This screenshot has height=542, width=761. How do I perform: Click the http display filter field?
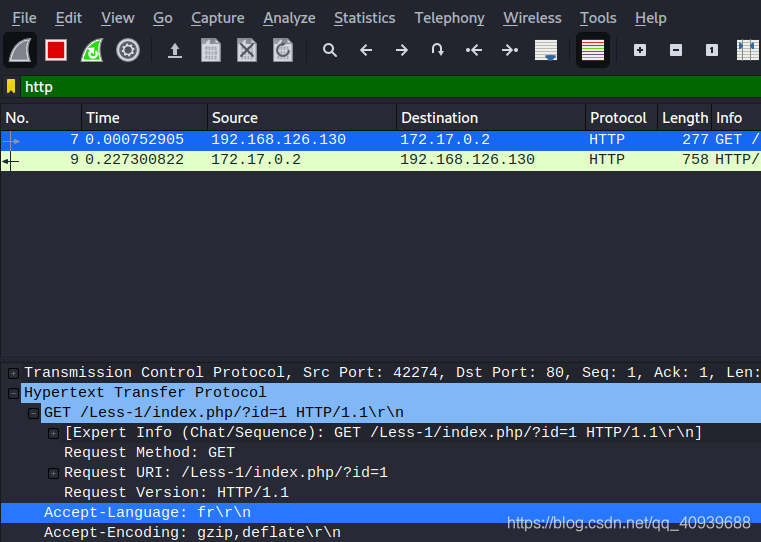coord(391,87)
